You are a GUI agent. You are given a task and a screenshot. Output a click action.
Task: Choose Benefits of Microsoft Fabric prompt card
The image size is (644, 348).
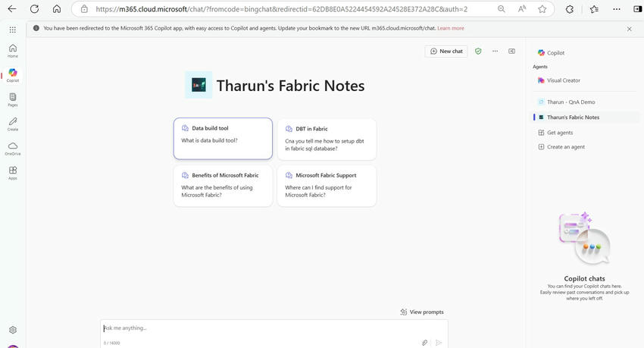223,186
